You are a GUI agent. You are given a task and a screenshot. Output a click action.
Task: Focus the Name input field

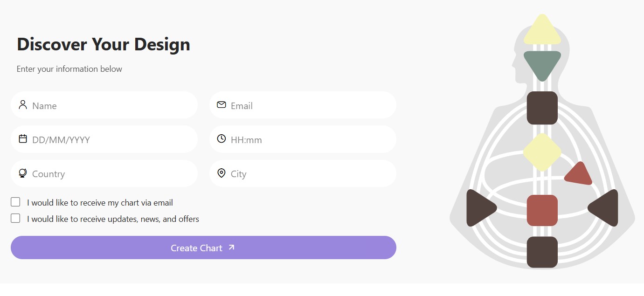click(112, 105)
